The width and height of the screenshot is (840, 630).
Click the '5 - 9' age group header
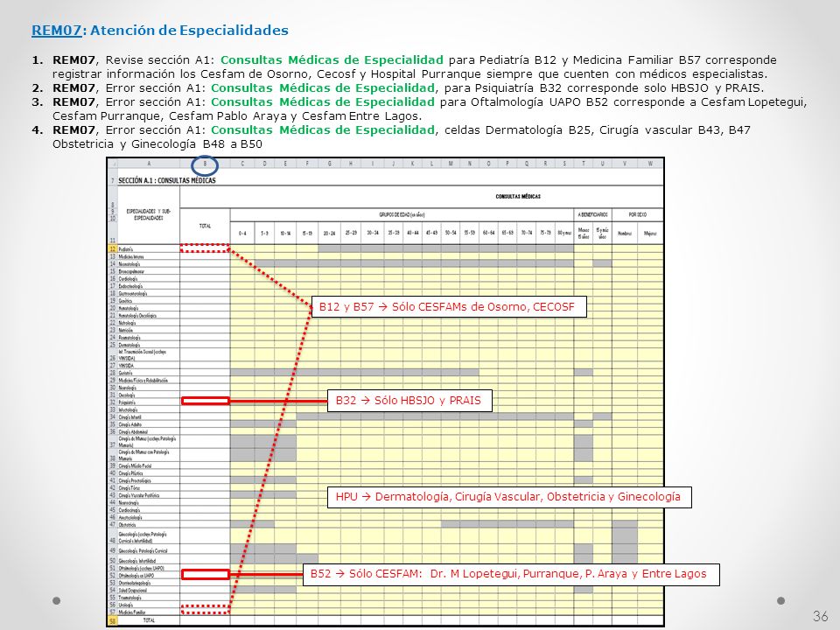point(264,233)
